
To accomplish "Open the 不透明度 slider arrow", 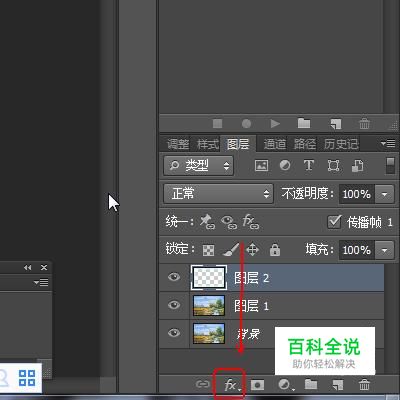I will (x=384, y=194).
